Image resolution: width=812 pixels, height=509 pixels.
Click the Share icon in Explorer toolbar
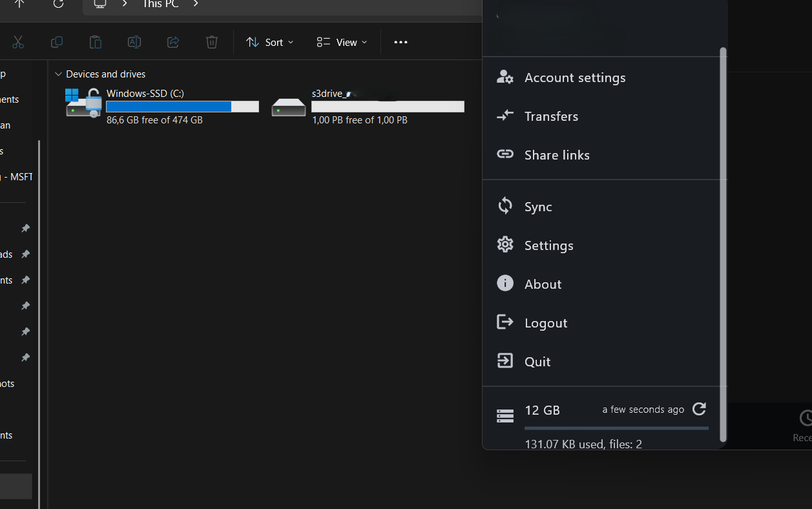pos(173,42)
